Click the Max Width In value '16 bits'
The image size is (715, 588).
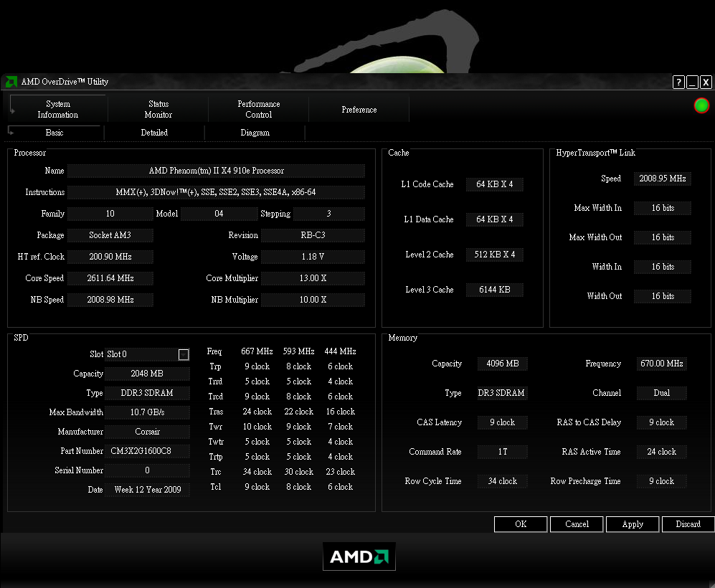[663, 208]
